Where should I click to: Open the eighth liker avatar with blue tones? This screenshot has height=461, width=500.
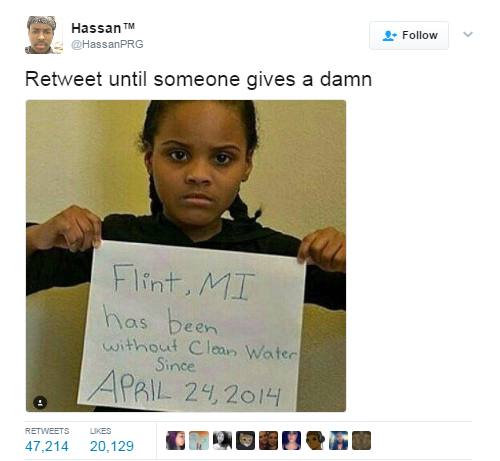(338, 440)
